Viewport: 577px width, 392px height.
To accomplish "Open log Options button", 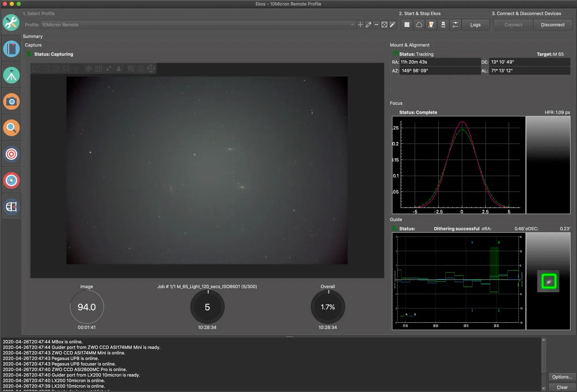I will click(562, 377).
